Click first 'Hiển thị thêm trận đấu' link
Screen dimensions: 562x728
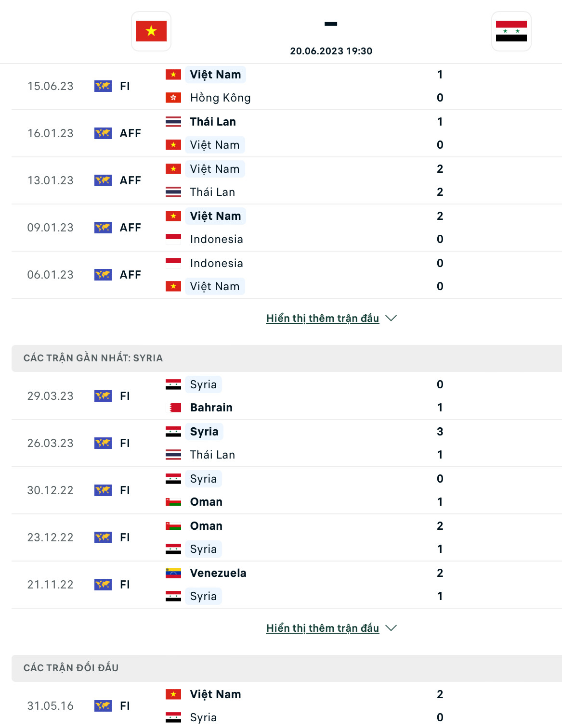(x=322, y=318)
